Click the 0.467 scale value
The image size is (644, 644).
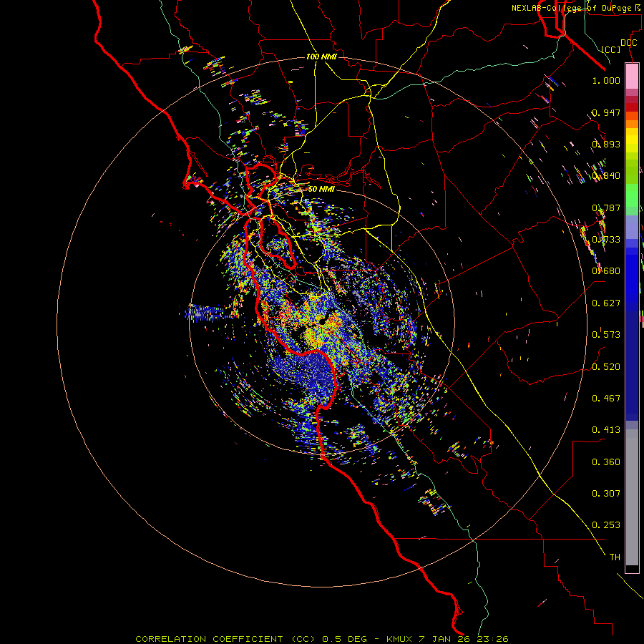point(606,399)
